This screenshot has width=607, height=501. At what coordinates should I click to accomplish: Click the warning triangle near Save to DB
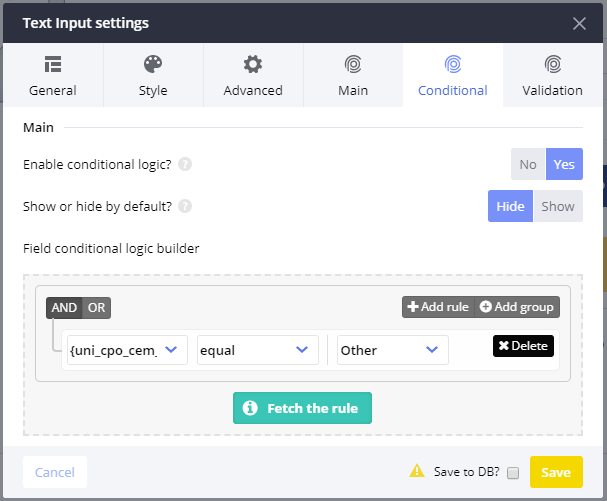pos(417,471)
